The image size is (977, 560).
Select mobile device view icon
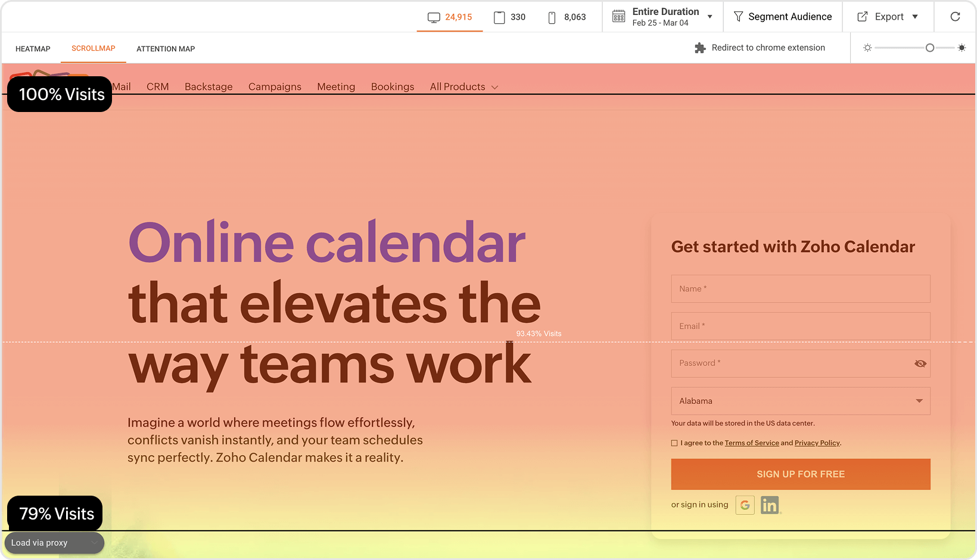(552, 17)
